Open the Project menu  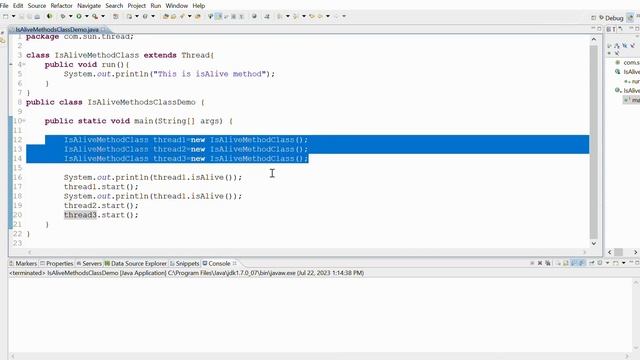point(137,6)
